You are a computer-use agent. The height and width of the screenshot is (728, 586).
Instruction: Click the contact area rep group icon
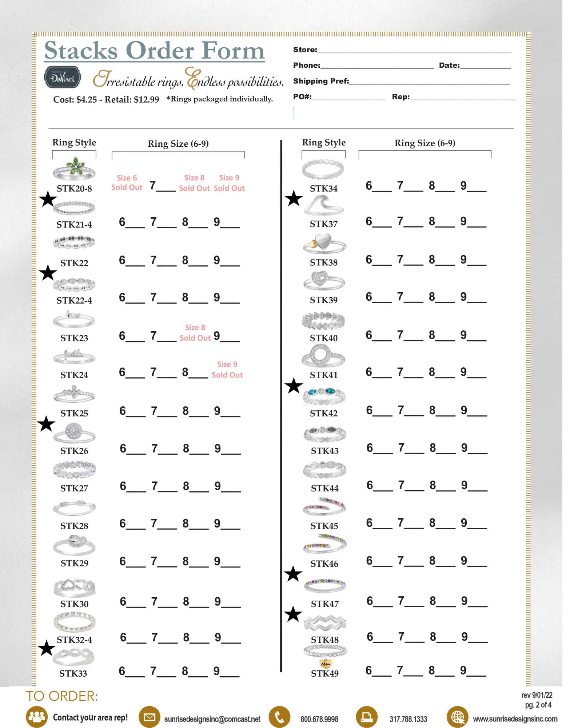tap(37, 717)
